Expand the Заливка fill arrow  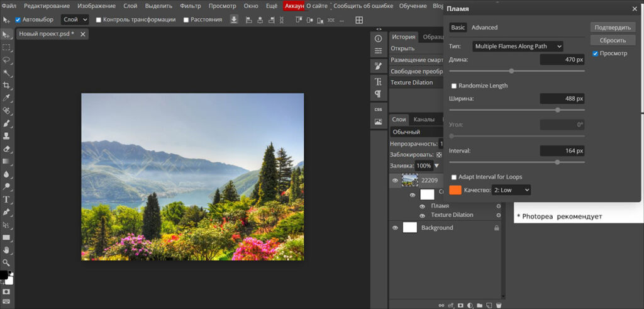pos(436,166)
